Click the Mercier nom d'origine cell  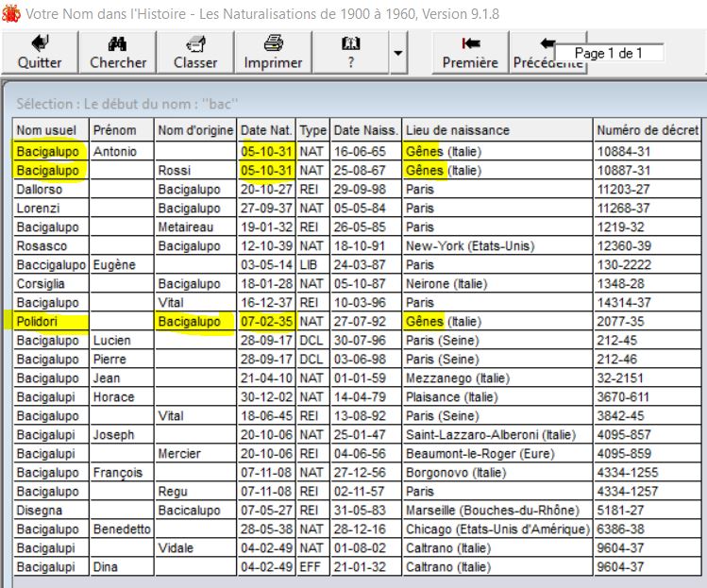195,454
